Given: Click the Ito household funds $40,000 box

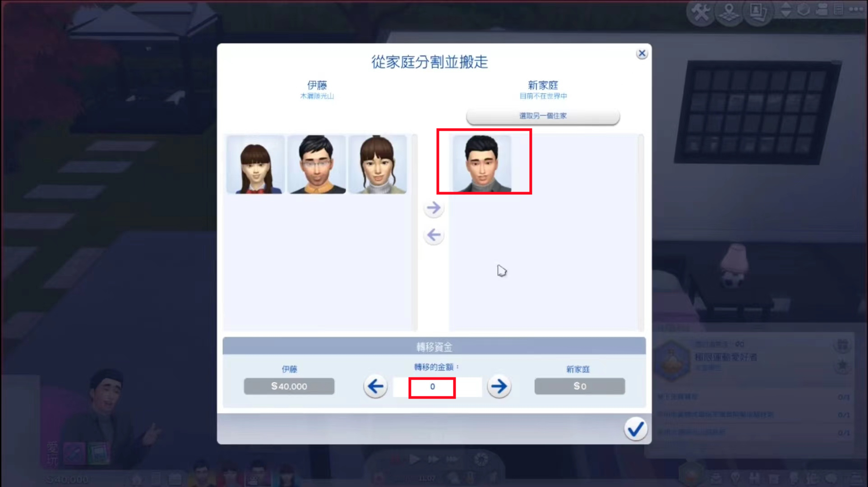Looking at the screenshot, I should pyautogui.click(x=289, y=386).
